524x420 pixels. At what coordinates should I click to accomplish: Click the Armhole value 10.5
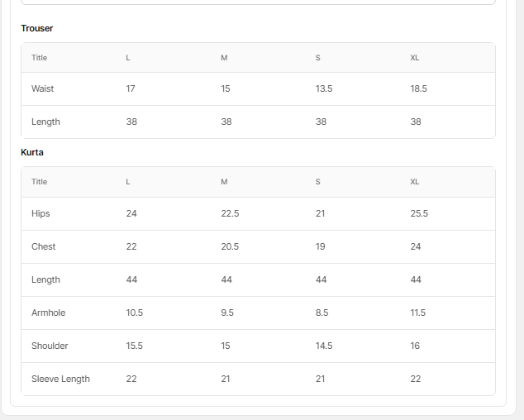[x=135, y=313]
